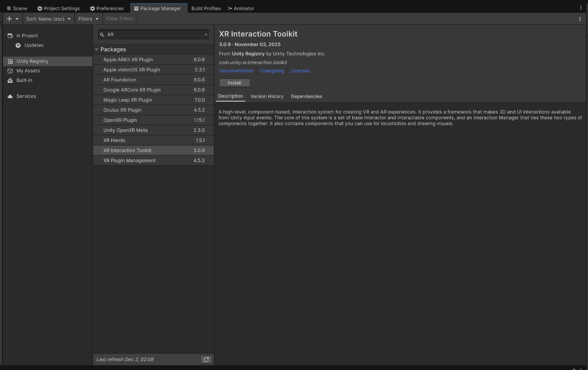The width and height of the screenshot is (588, 370).
Task: Click the Updates arrow icon
Action: (x=18, y=45)
